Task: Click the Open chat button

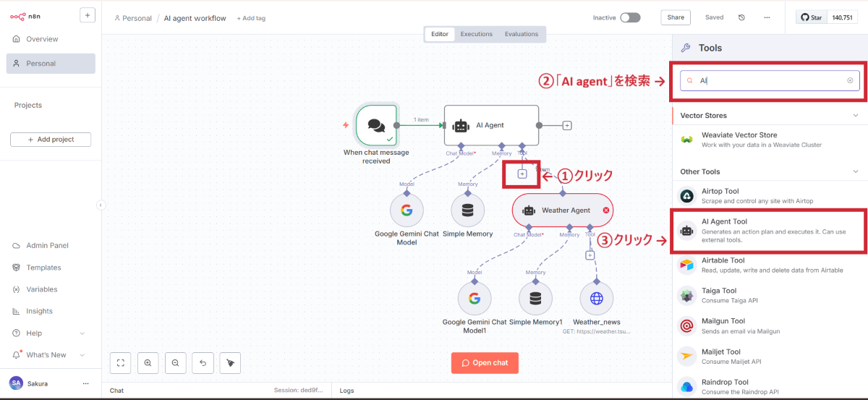Action: click(484, 362)
